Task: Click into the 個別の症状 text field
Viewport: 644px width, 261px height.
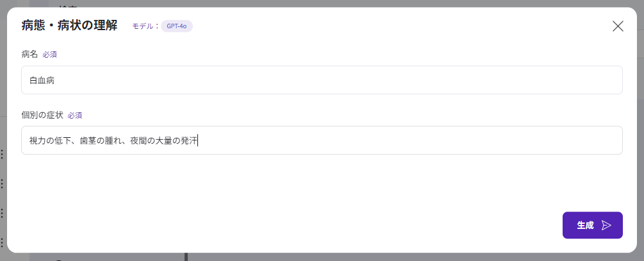Action: click(322, 140)
